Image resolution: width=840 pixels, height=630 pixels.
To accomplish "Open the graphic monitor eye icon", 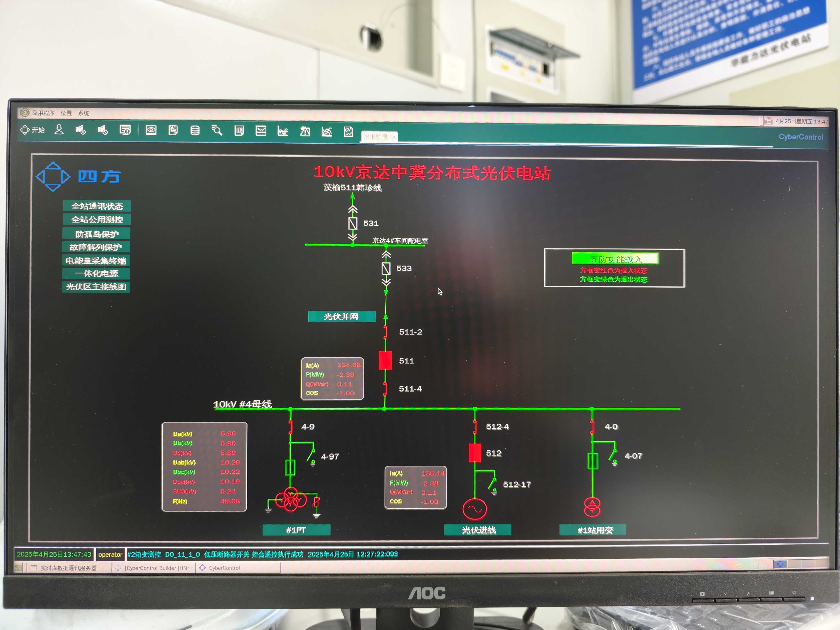I will (151, 131).
